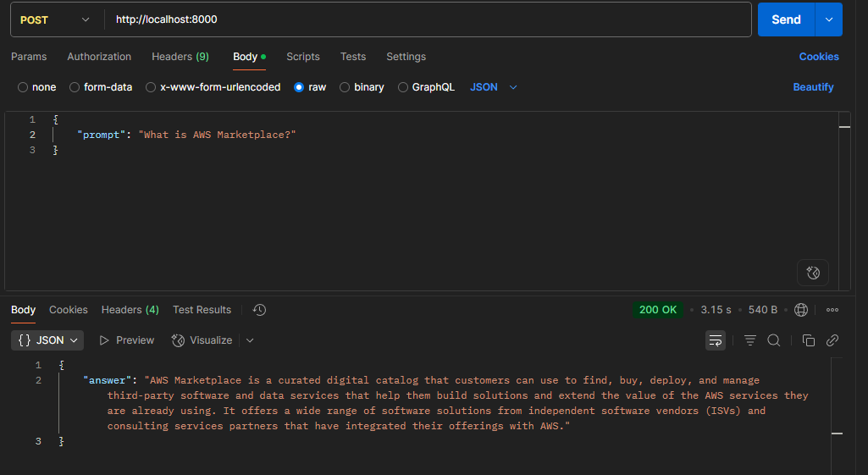
Task: Open the Tests tab
Action: 352,57
